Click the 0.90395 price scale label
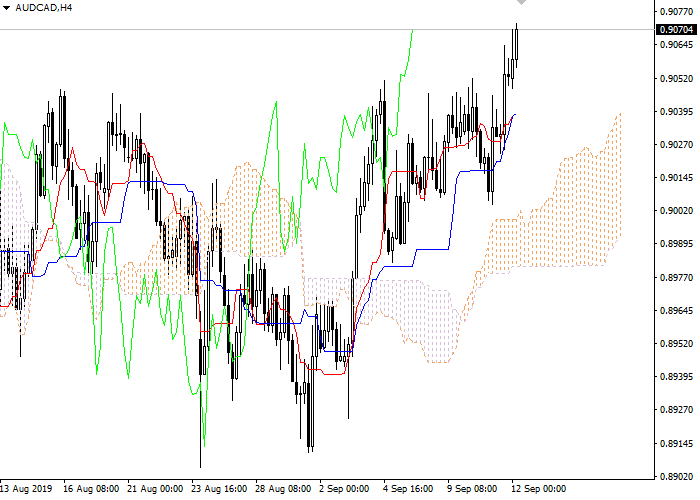 (x=676, y=111)
